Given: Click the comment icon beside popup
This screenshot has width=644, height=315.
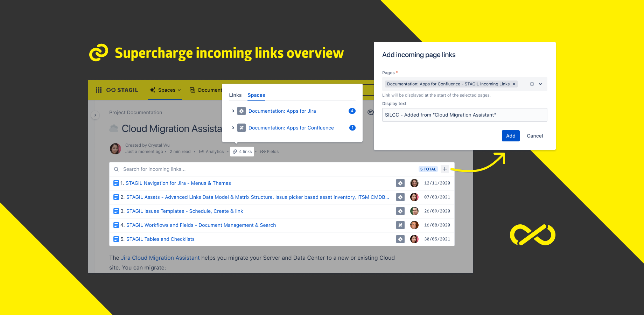Looking at the screenshot, I should point(370,112).
